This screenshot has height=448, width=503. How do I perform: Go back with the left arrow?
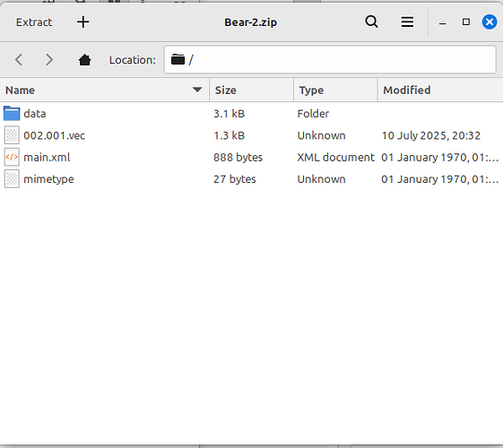tap(19, 60)
